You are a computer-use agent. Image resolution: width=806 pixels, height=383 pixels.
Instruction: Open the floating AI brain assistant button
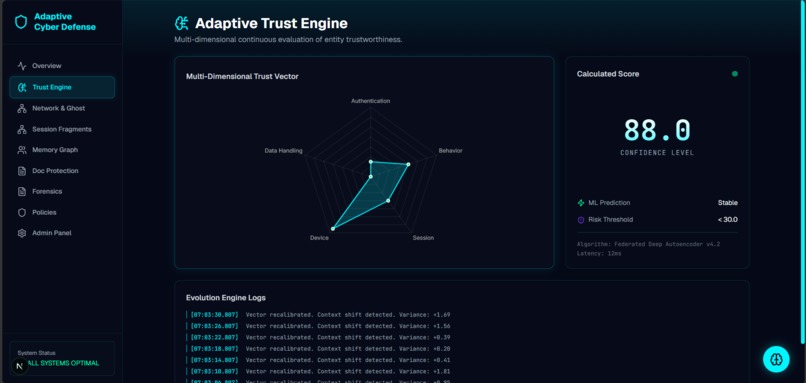coord(776,359)
